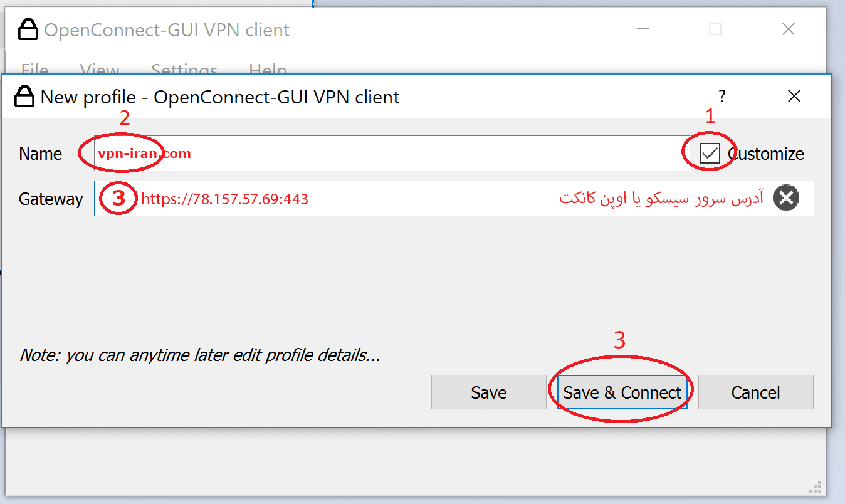Toggle the Customize checkbox
The width and height of the screenshot is (845, 504).
[708, 152]
